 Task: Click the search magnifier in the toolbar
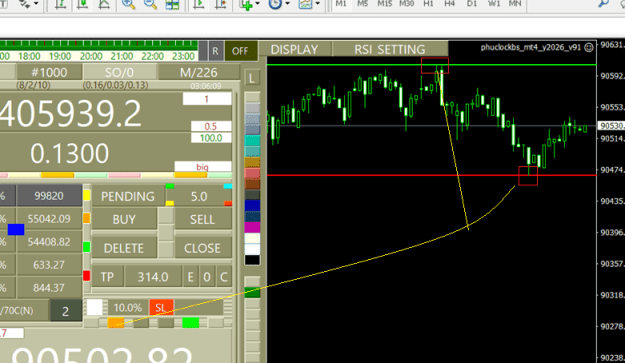603,3
